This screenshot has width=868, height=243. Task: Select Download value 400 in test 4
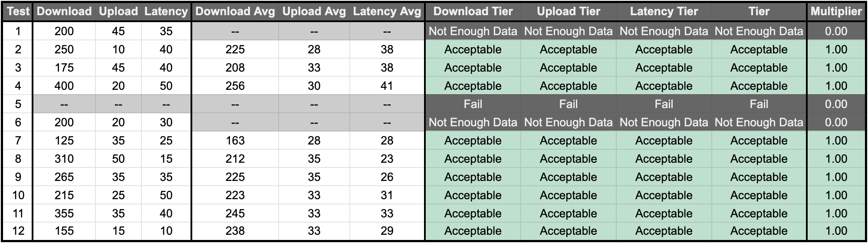point(64,86)
